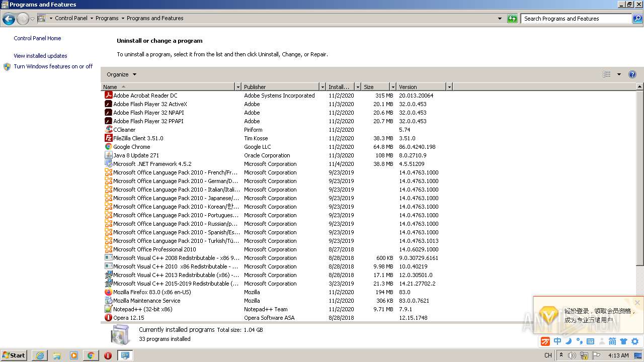Click the Show desktop button

coord(638,355)
